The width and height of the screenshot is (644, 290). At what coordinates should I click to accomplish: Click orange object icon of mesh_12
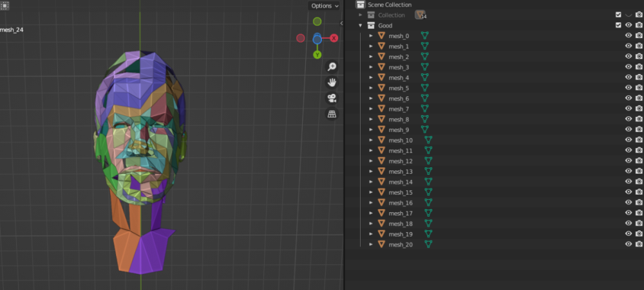coord(381,161)
